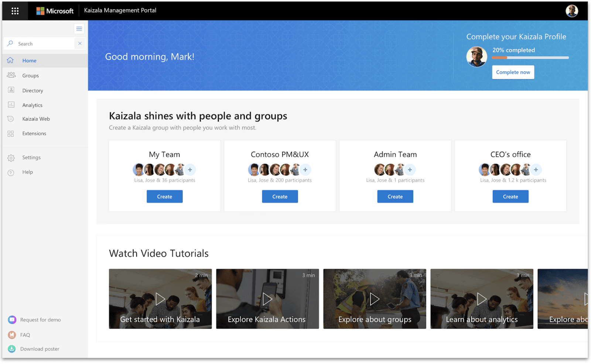
Task: Clear the search box with X
Action: [x=80, y=44]
